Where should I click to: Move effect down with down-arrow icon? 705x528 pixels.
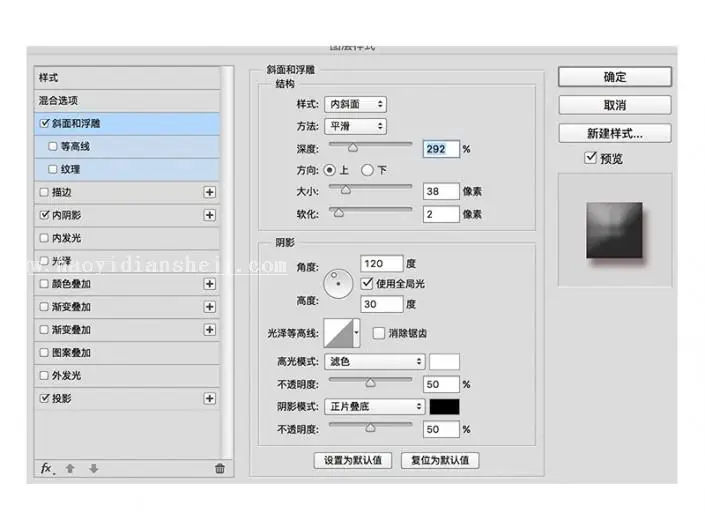[94, 469]
